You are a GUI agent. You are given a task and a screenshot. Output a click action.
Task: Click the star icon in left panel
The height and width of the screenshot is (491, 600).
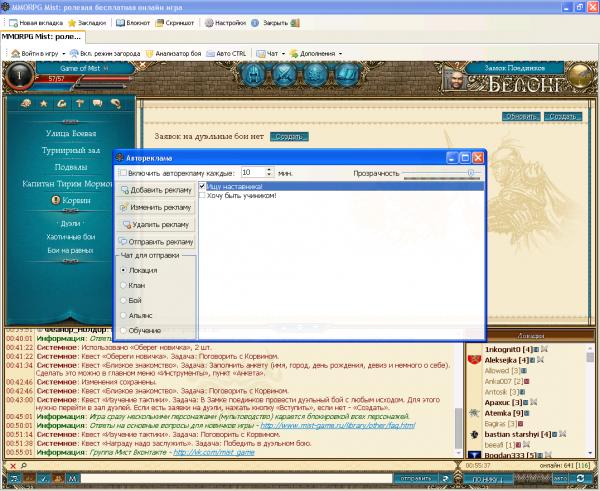44,104
